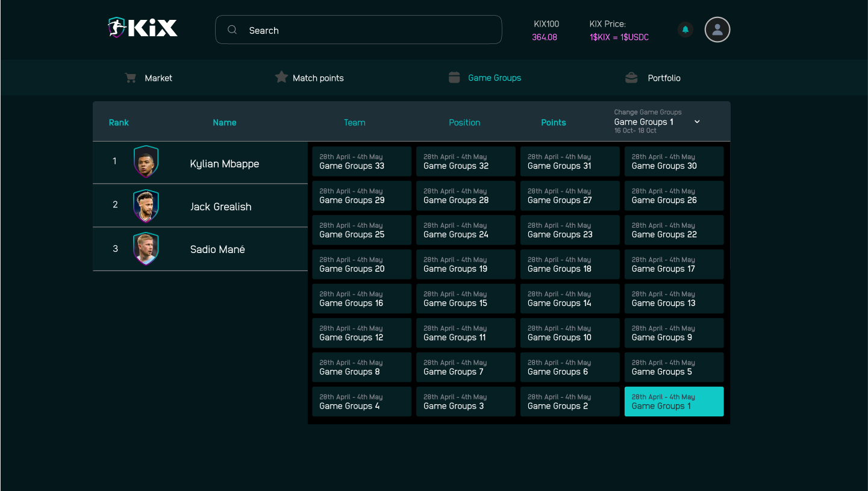
Task: Click Jack Grealish name text
Action: click(x=221, y=207)
